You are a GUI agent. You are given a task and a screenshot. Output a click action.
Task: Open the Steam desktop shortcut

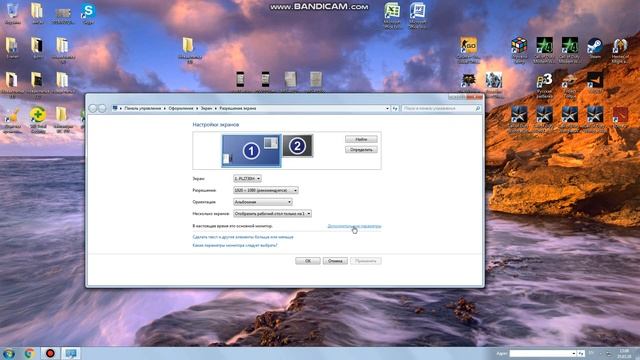click(595, 49)
